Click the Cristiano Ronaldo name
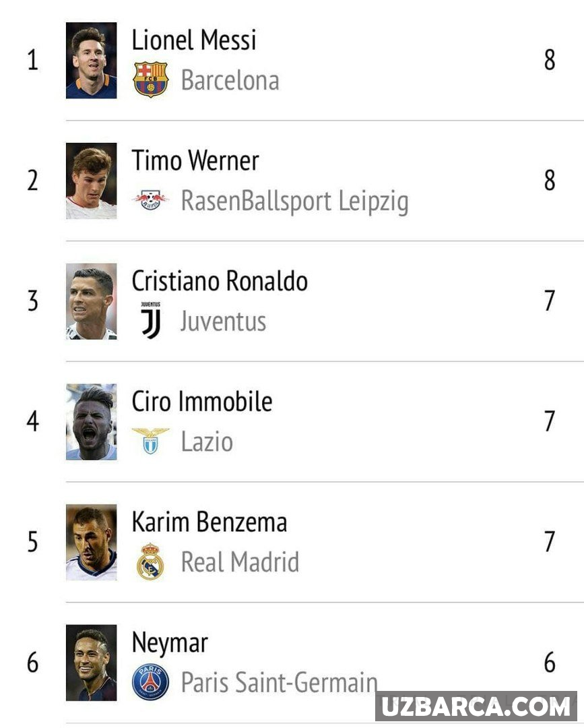This screenshot has height=728, width=584. [x=220, y=281]
